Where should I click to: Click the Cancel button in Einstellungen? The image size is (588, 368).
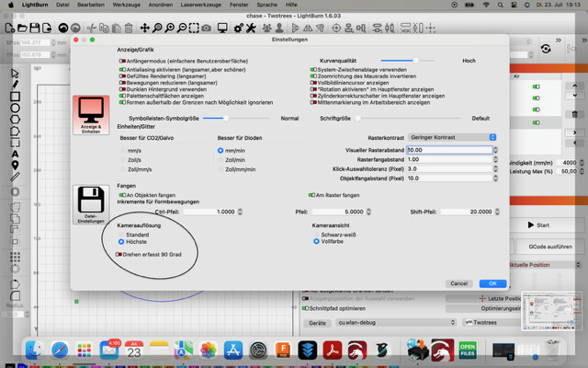(459, 283)
